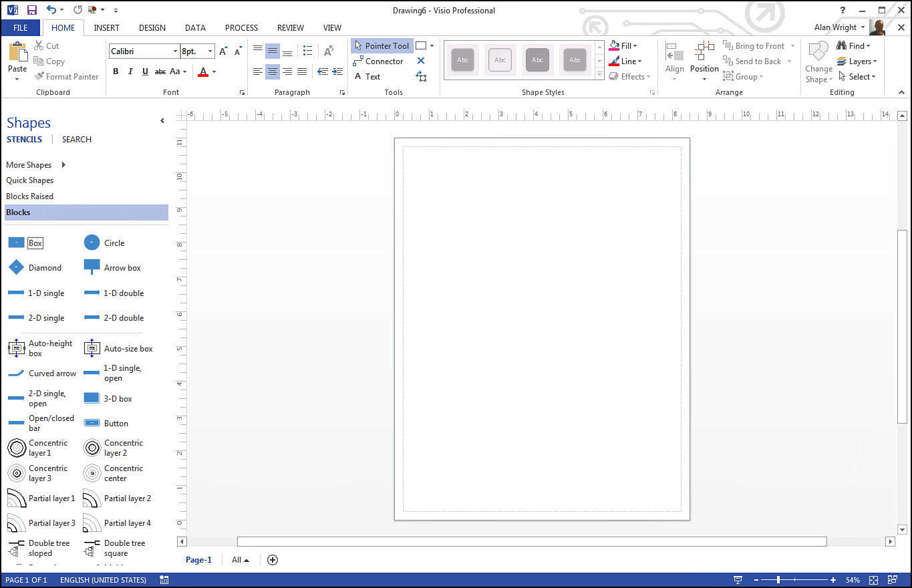This screenshot has height=588, width=912.
Task: Click the insert new page plus button
Action: click(272, 560)
